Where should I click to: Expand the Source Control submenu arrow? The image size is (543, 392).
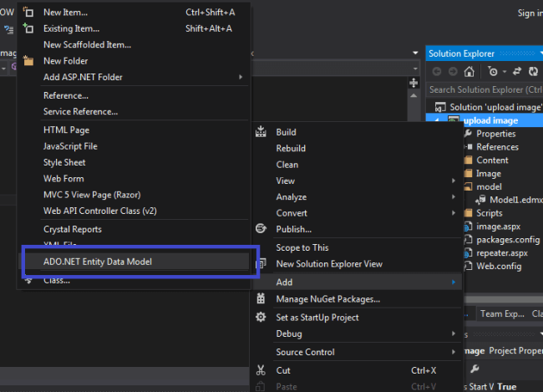pos(454,352)
